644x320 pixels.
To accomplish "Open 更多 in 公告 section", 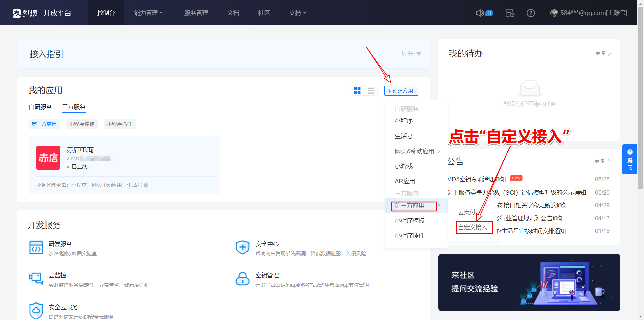I will (x=602, y=161).
